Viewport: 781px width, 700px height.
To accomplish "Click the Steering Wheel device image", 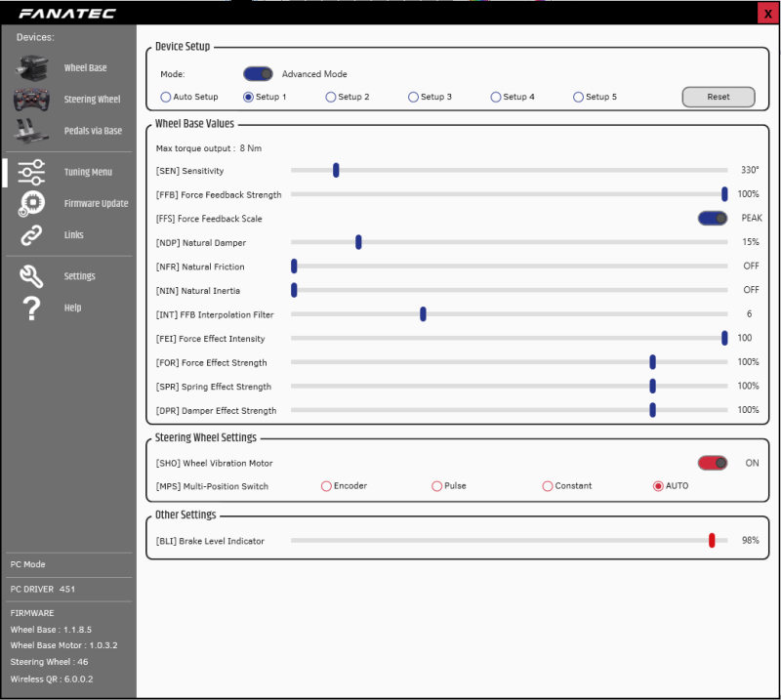I will click(32, 100).
